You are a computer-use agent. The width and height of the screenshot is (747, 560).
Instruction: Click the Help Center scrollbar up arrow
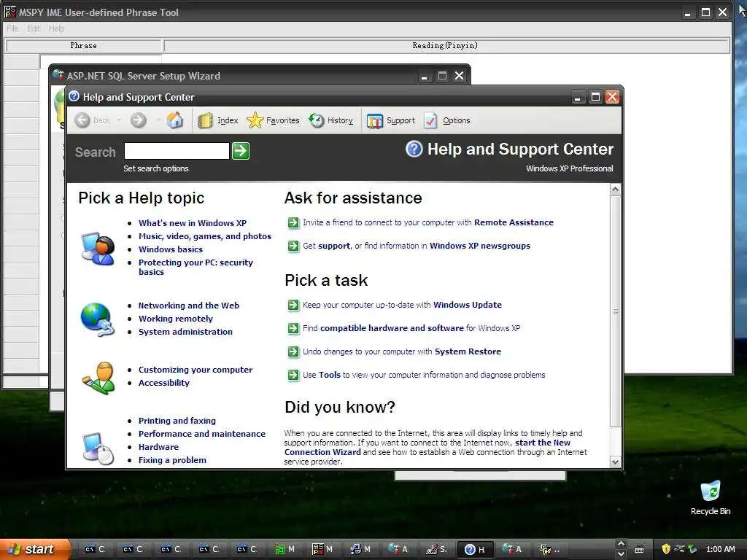615,190
